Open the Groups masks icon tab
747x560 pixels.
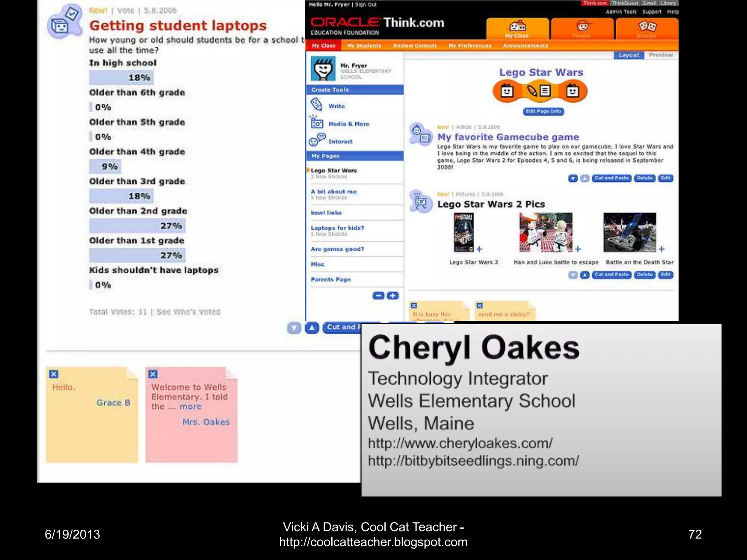(647, 29)
